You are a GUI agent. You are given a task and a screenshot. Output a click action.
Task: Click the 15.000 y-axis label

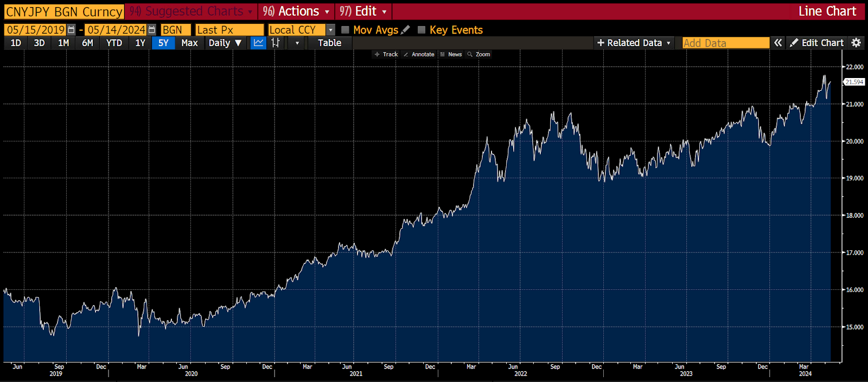[855, 327]
